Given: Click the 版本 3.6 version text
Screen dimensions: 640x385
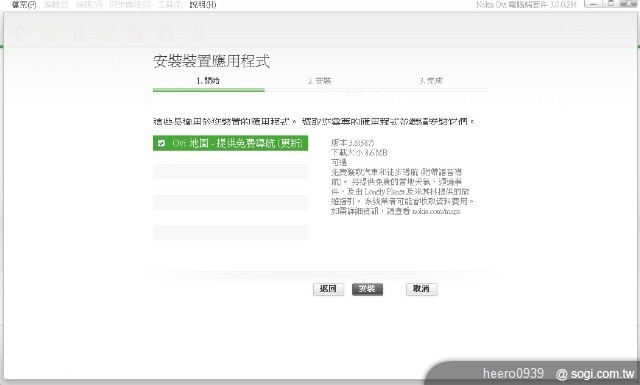Looking at the screenshot, I should (352, 142).
